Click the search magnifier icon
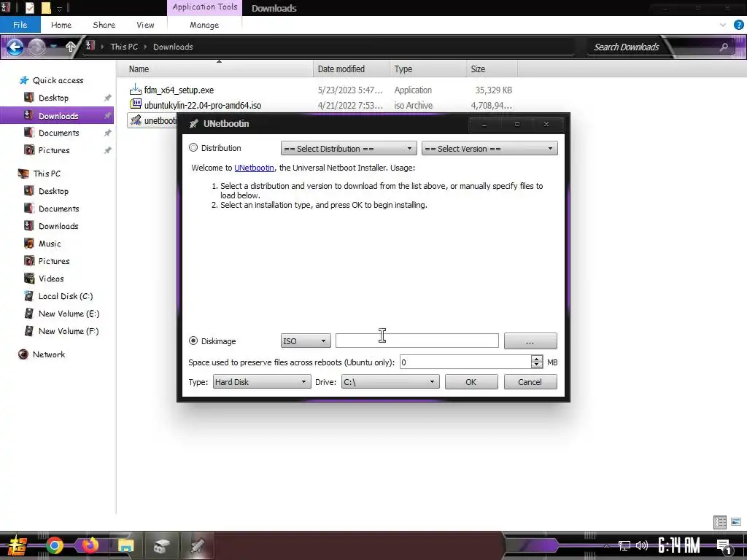The image size is (747, 560). coord(724,47)
